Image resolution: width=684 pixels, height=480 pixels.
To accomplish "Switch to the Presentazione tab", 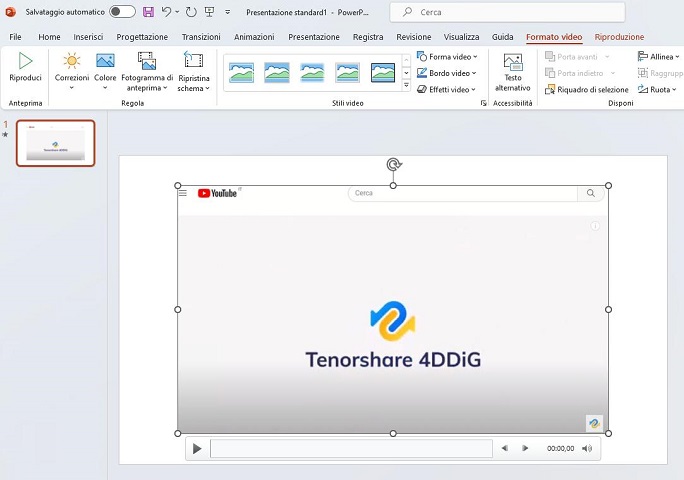I will point(314,37).
